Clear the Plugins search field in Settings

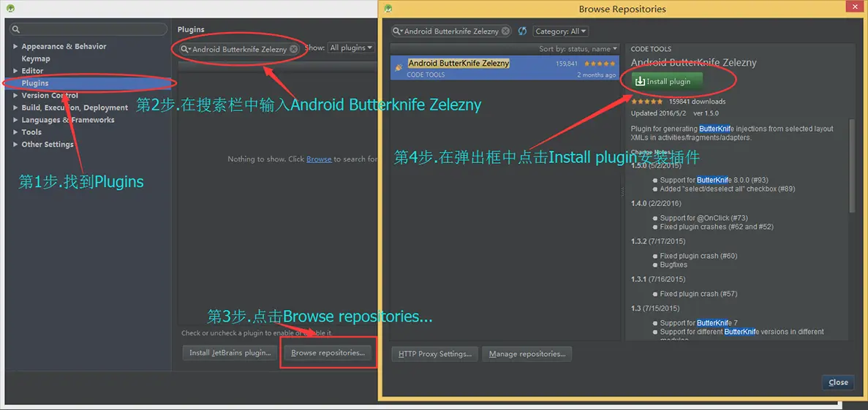pos(293,49)
